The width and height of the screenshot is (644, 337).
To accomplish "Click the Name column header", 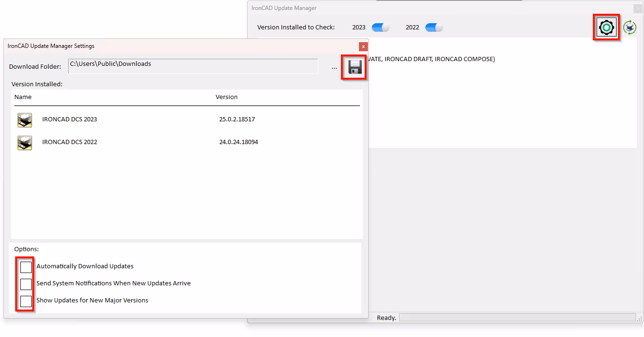I will (23, 97).
